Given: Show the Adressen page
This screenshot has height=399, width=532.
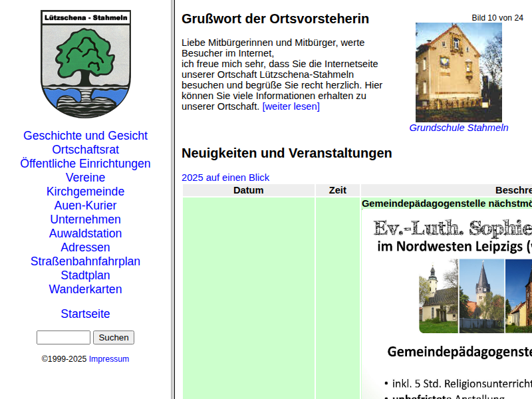Looking at the screenshot, I should click(85, 247).
